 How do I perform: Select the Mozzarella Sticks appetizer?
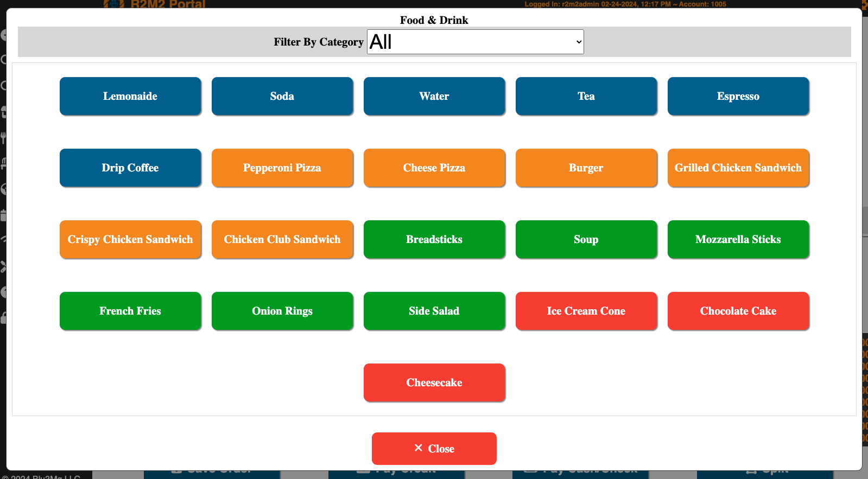(738, 239)
